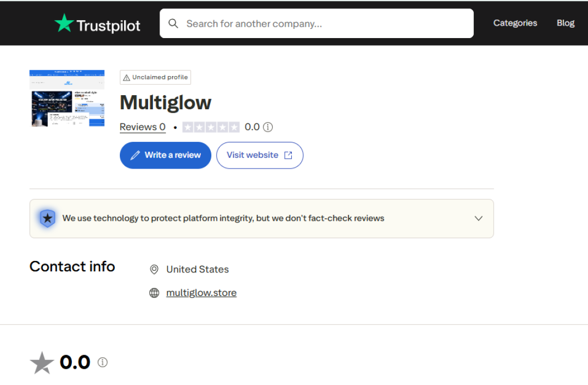This screenshot has width=588, height=385.
Task: Open the Categories menu
Action: pyautogui.click(x=515, y=23)
